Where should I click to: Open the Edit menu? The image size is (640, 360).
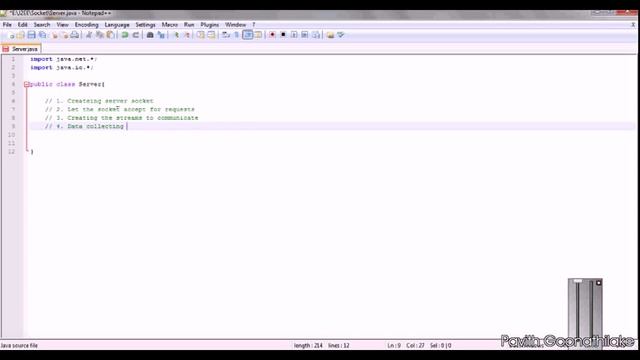[22, 25]
